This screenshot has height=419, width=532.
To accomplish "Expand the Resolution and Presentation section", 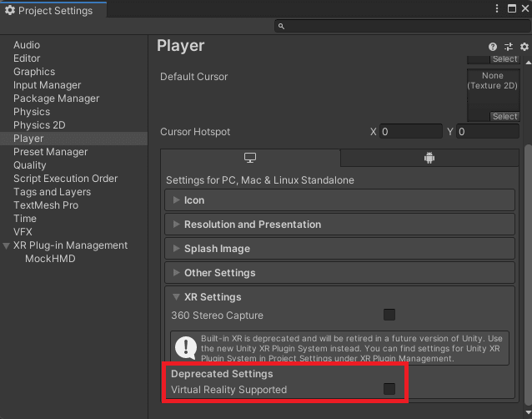I will point(339,224).
